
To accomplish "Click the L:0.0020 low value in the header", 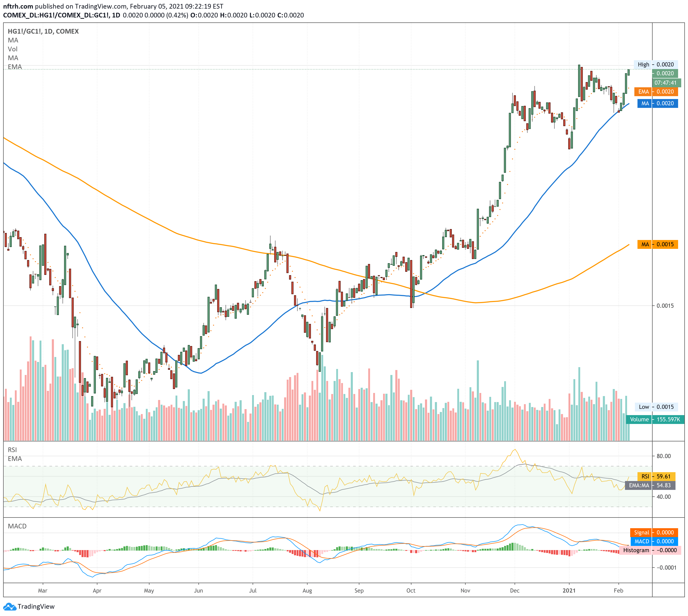I will tap(262, 15).
